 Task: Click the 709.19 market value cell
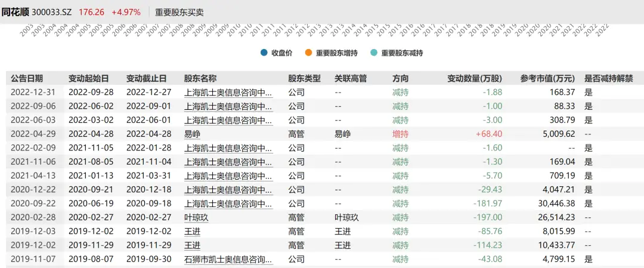pos(563,175)
